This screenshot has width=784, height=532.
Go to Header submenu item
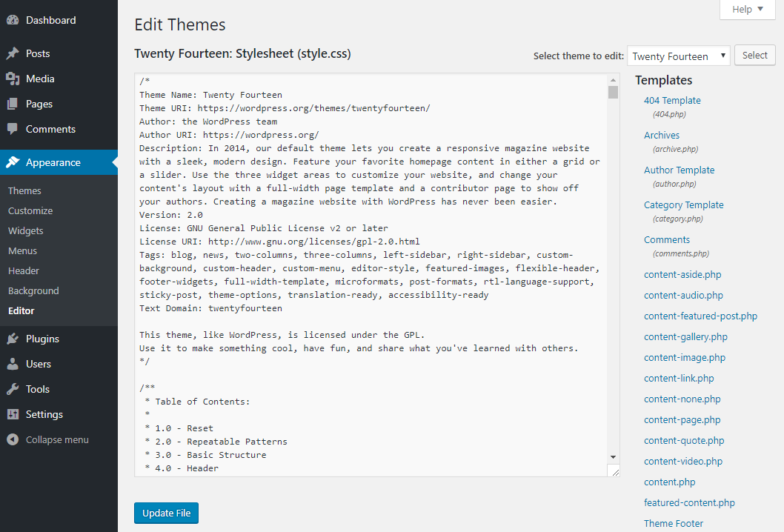pos(24,270)
